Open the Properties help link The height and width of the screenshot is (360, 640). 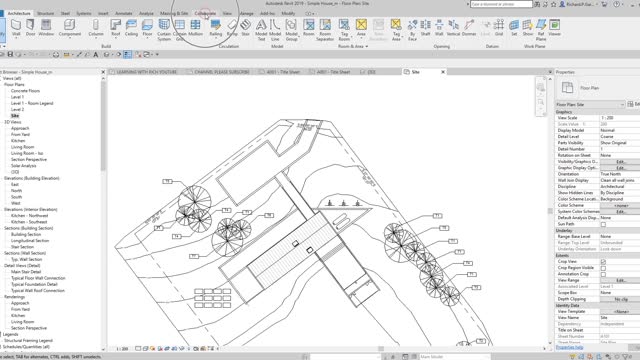click(569, 347)
